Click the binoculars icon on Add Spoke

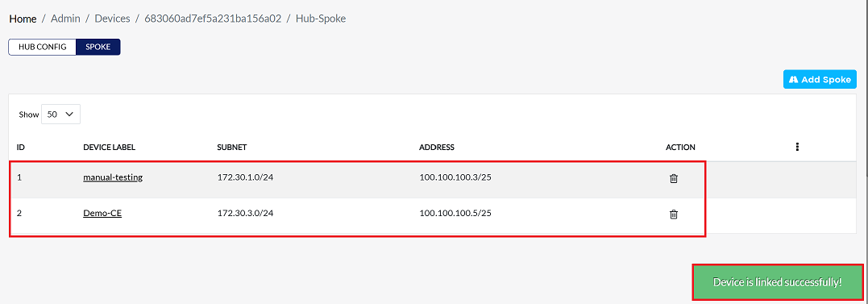tap(793, 80)
